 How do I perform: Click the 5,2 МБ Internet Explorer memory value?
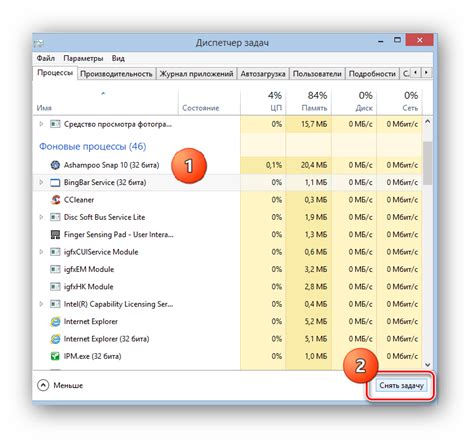pyautogui.click(x=316, y=321)
